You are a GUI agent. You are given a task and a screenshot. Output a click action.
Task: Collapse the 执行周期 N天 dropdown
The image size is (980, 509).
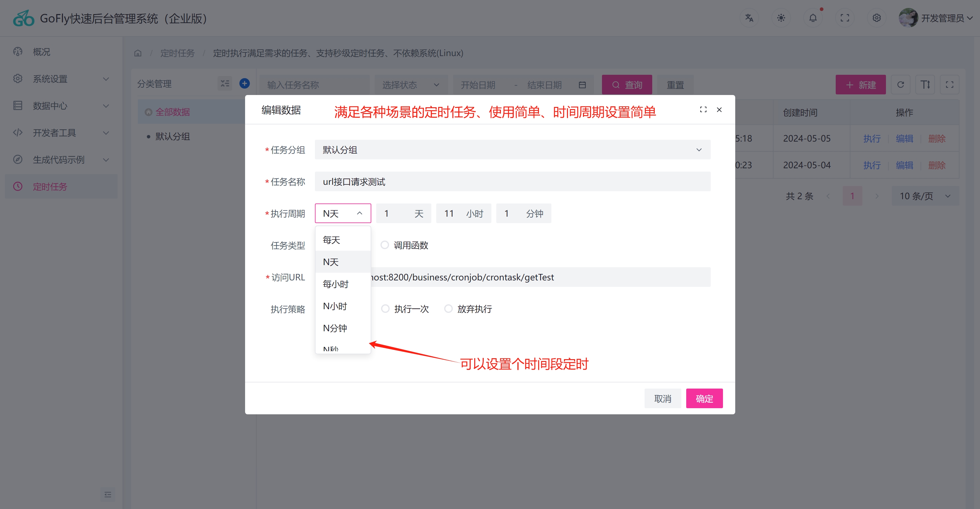coord(343,213)
